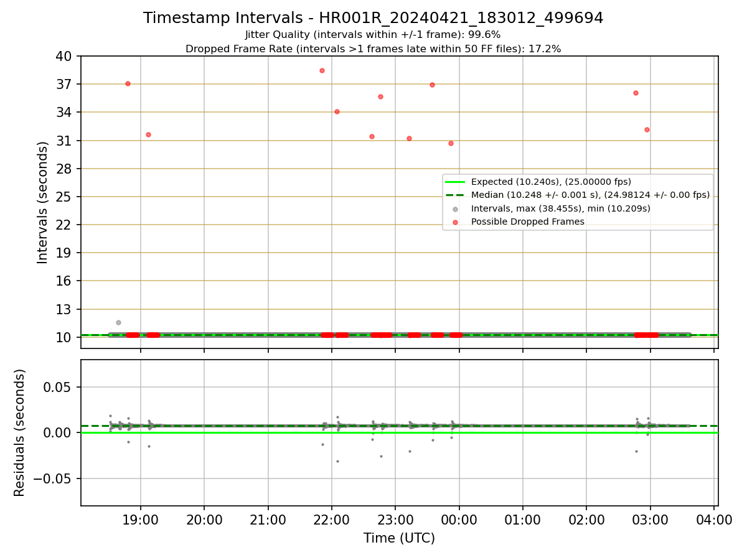This screenshot has width=747, height=560.
Task: Click the 21:00 time tick label
Action: pos(268,519)
